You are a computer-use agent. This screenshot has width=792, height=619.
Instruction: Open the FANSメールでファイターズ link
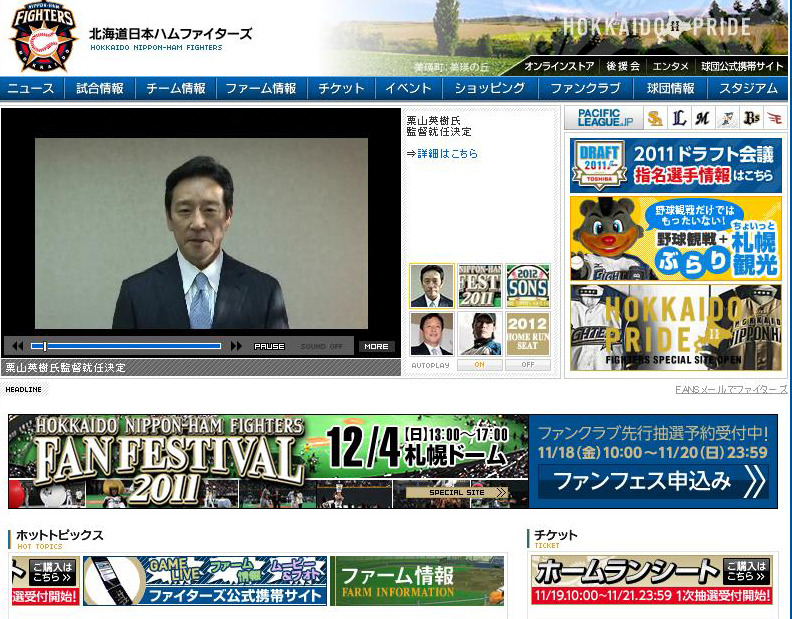[731, 389]
